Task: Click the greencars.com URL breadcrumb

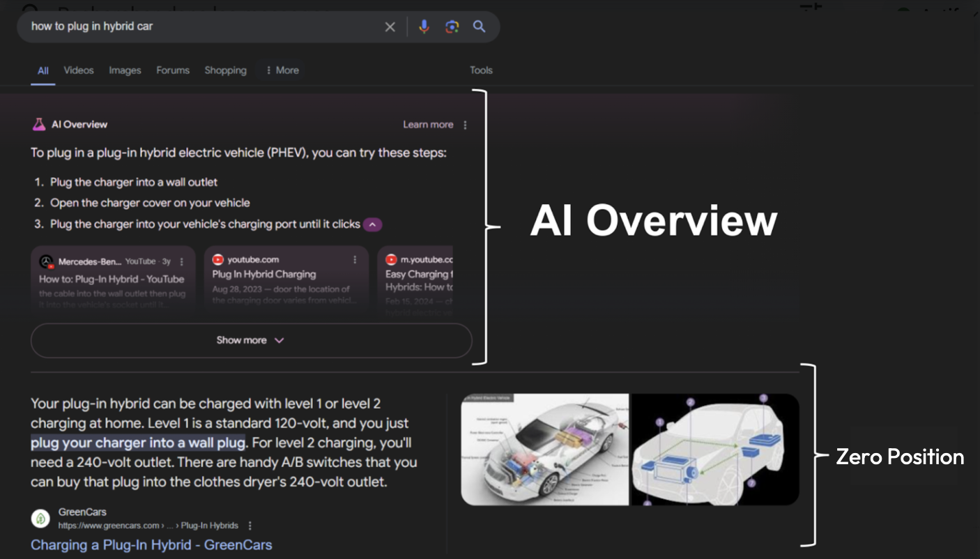Action: pos(148,526)
